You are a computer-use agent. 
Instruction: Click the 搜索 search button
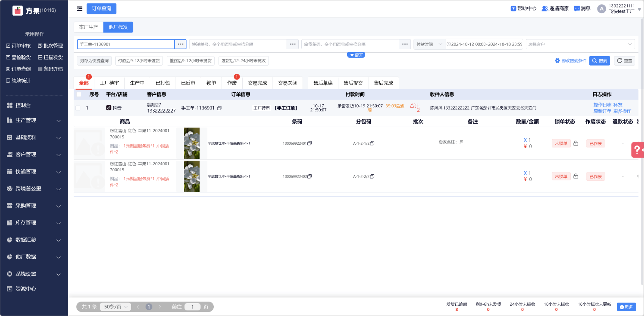click(599, 61)
